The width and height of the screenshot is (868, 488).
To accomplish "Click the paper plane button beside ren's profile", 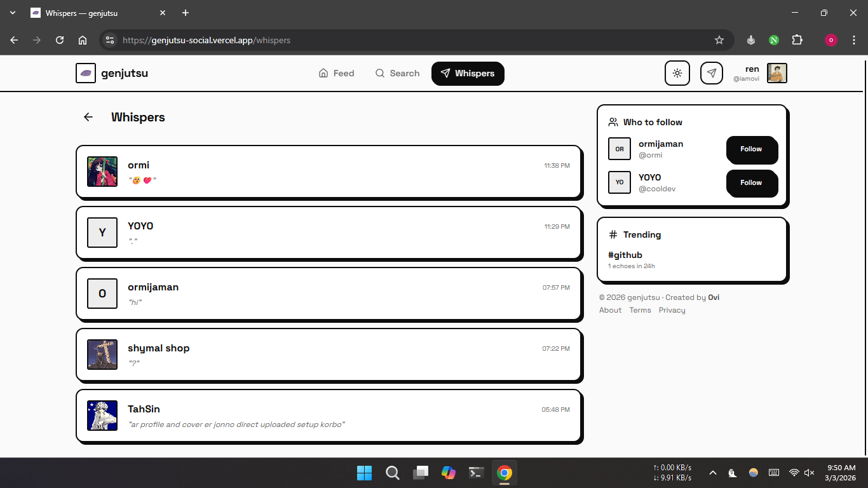I will click(x=712, y=73).
